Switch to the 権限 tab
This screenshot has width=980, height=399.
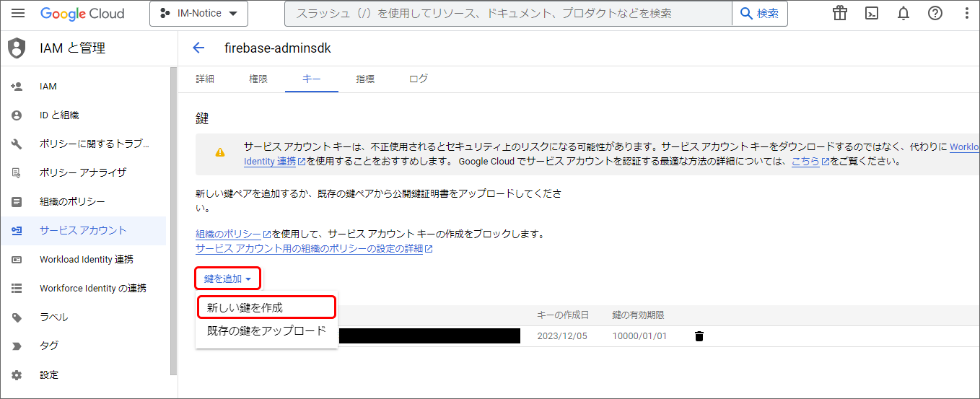(x=258, y=79)
